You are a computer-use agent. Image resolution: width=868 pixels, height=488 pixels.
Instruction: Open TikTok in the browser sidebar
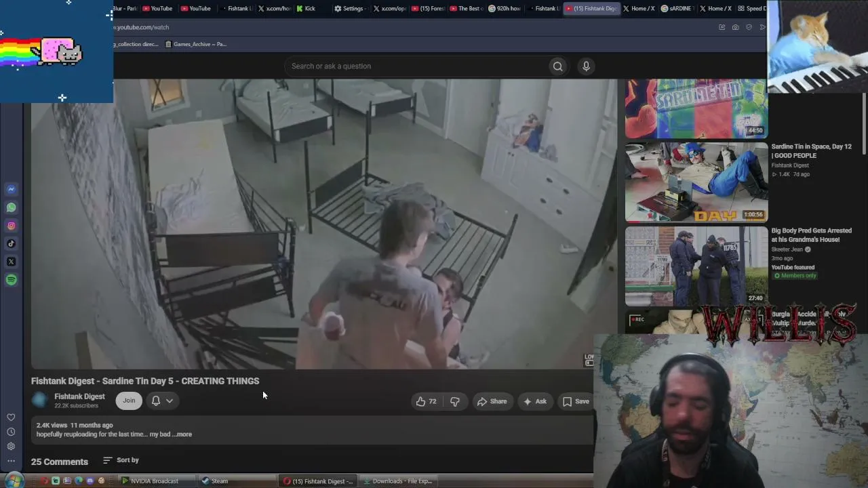click(11, 244)
